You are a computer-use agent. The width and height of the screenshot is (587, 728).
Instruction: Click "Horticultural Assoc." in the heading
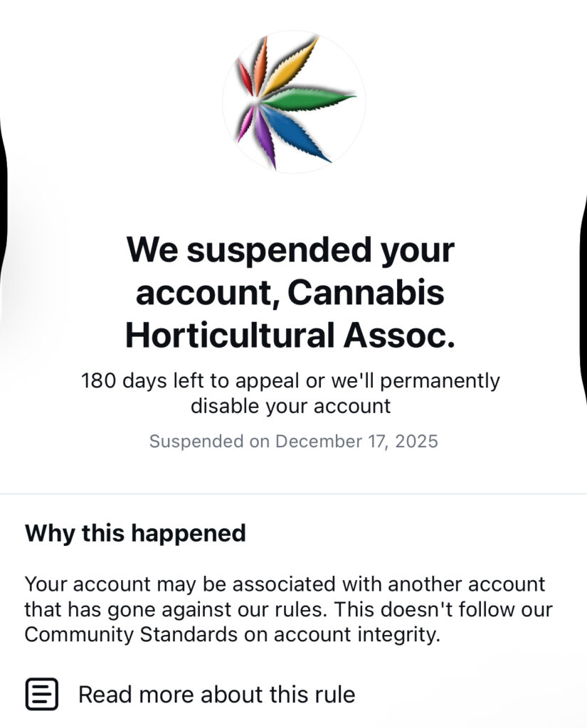pyautogui.click(x=290, y=334)
